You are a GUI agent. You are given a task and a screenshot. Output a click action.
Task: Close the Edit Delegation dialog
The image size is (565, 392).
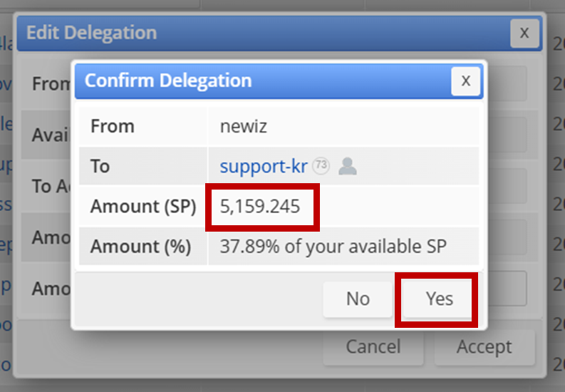click(524, 33)
